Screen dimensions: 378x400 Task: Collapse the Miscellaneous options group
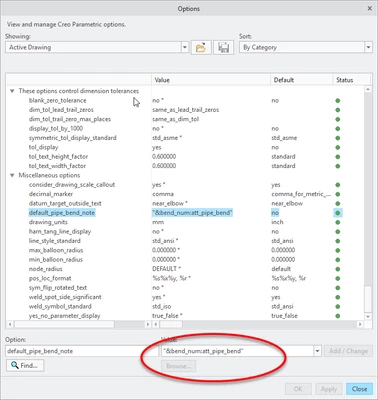pos(12,175)
